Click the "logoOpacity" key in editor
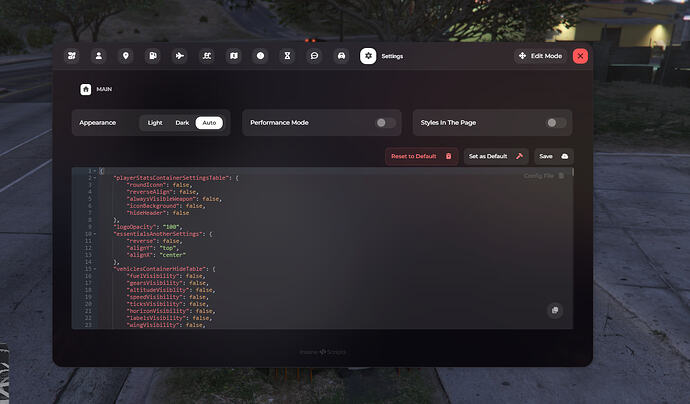The width and height of the screenshot is (690, 404). click(x=135, y=227)
